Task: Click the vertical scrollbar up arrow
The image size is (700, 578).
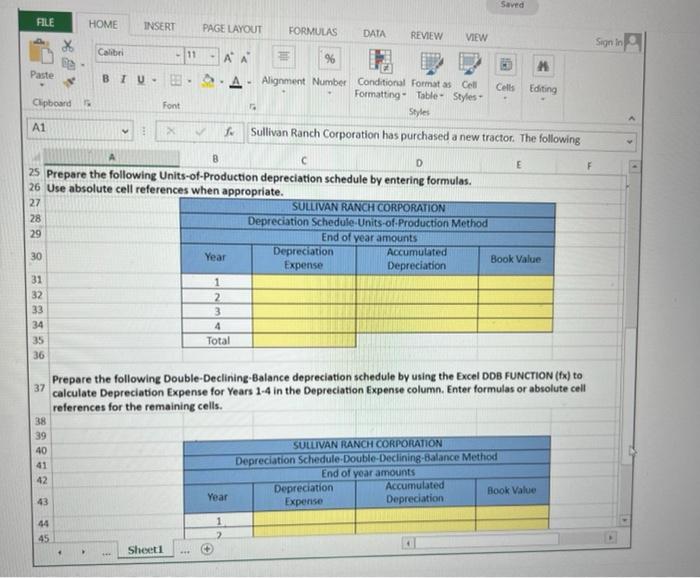Action: pyautogui.click(x=634, y=167)
